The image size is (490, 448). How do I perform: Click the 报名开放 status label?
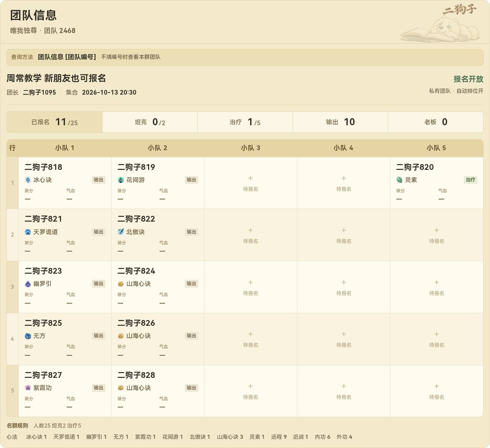point(468,79)
